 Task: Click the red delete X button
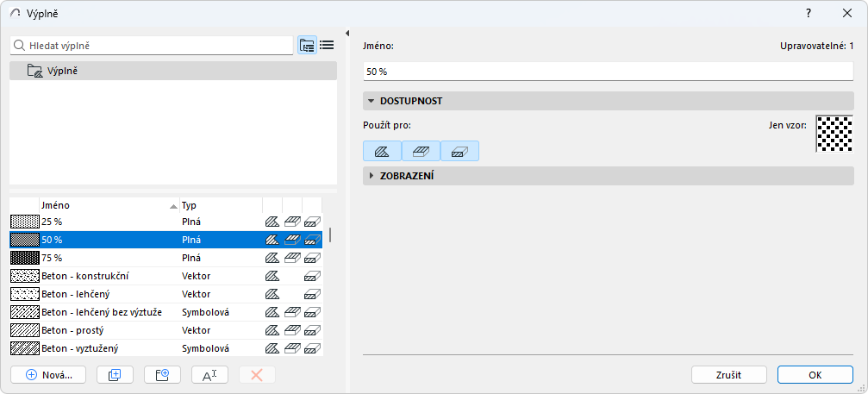[x=256, y=375]
